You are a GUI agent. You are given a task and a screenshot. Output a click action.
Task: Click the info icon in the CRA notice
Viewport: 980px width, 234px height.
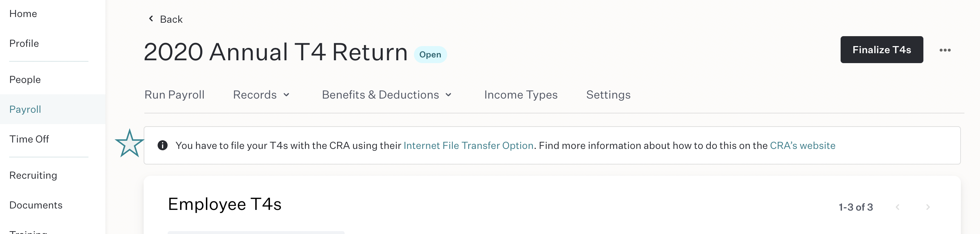click(x=162, y=145)
